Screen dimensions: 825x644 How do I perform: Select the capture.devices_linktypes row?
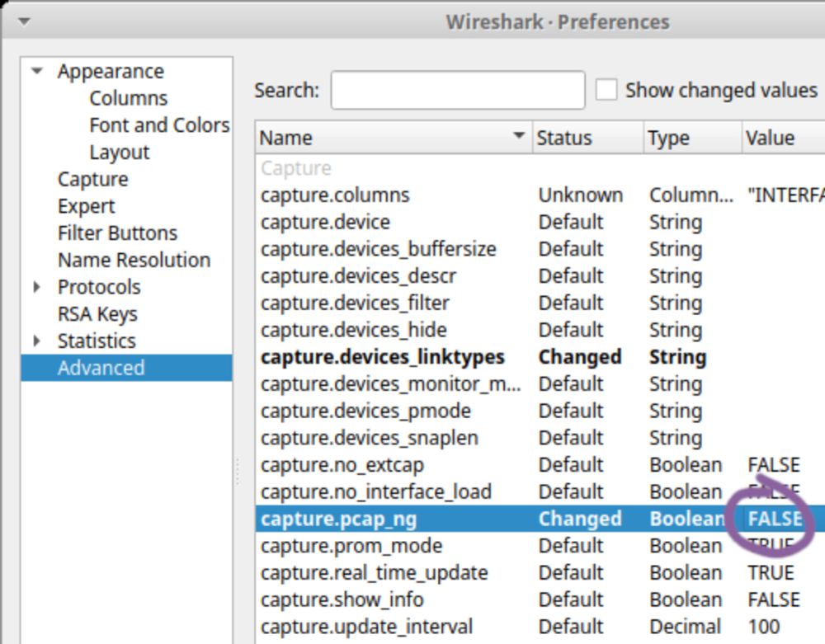[540, 357]
